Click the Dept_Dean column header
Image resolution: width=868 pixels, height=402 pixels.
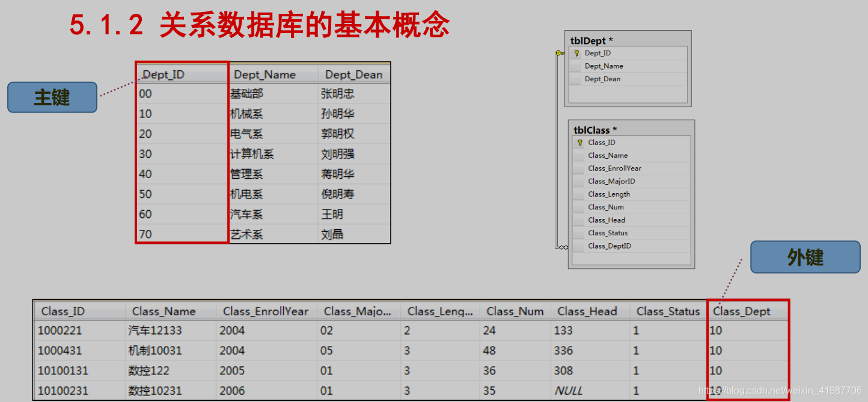(354, 74)
